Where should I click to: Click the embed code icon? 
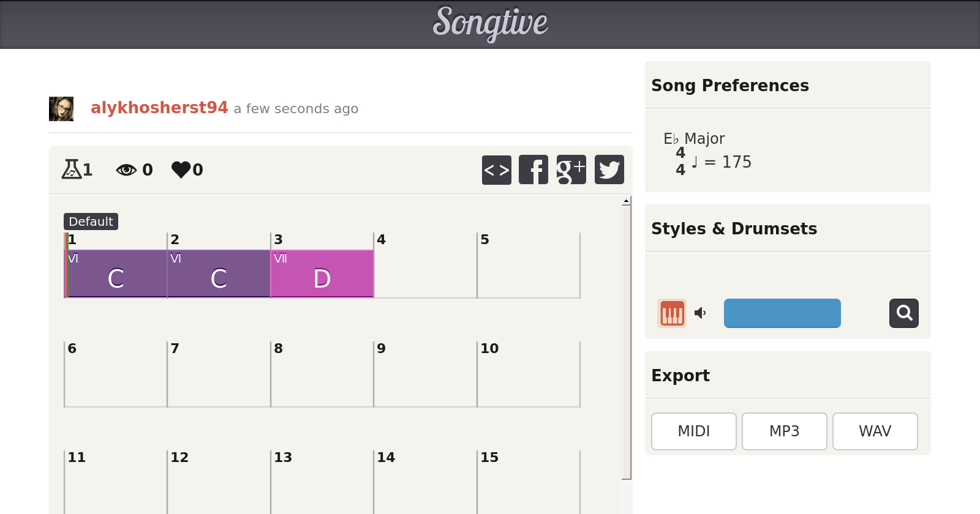pyautogui.click(x=496, y=169)
